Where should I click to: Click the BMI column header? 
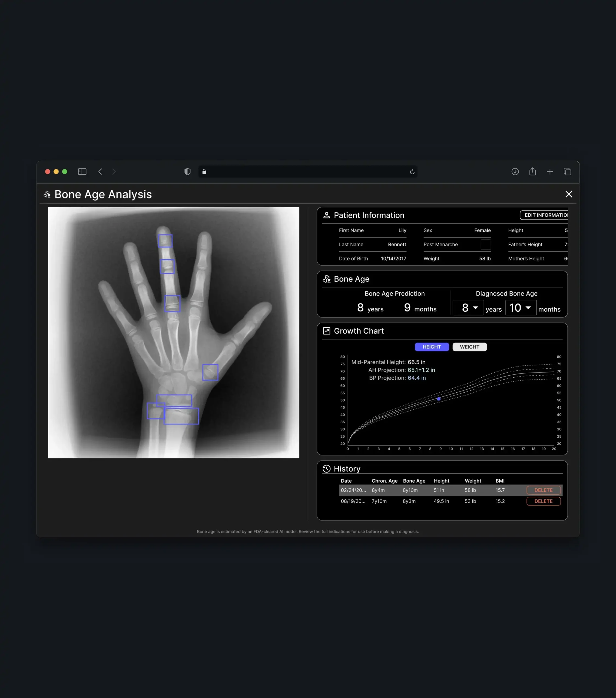point(500,481)
